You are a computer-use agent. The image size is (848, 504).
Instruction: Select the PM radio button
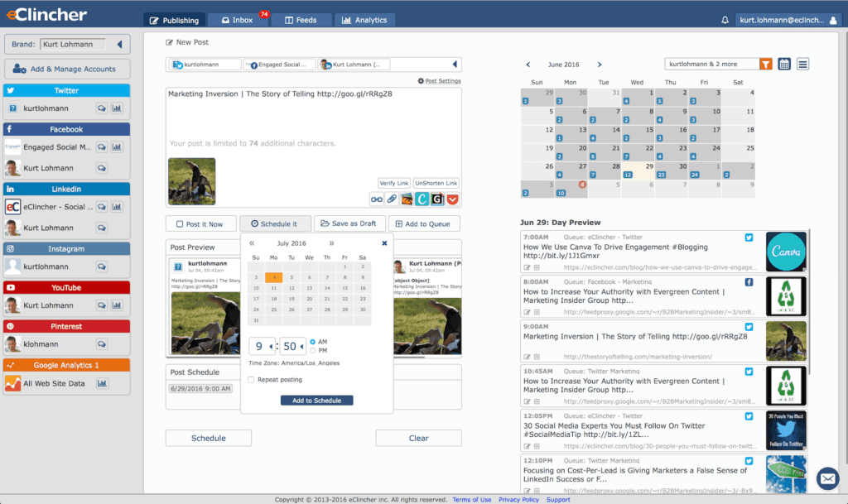click(x=312, y=351)
